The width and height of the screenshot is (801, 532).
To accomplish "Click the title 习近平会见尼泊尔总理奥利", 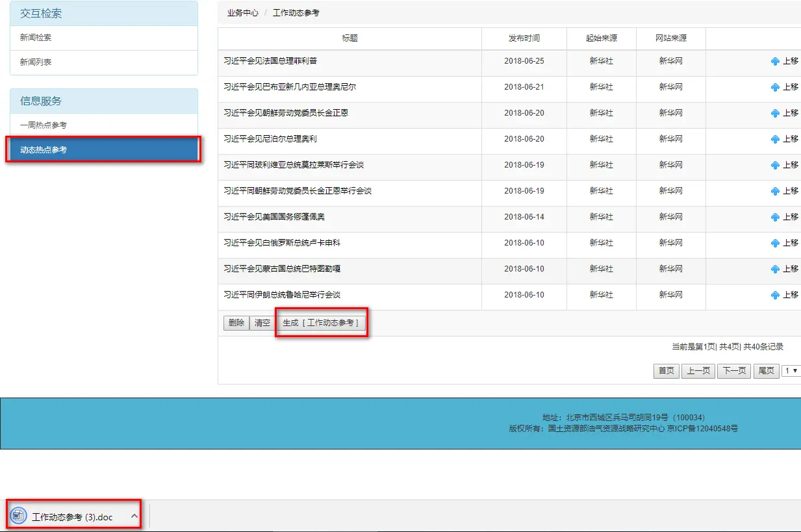I will 270,139.
